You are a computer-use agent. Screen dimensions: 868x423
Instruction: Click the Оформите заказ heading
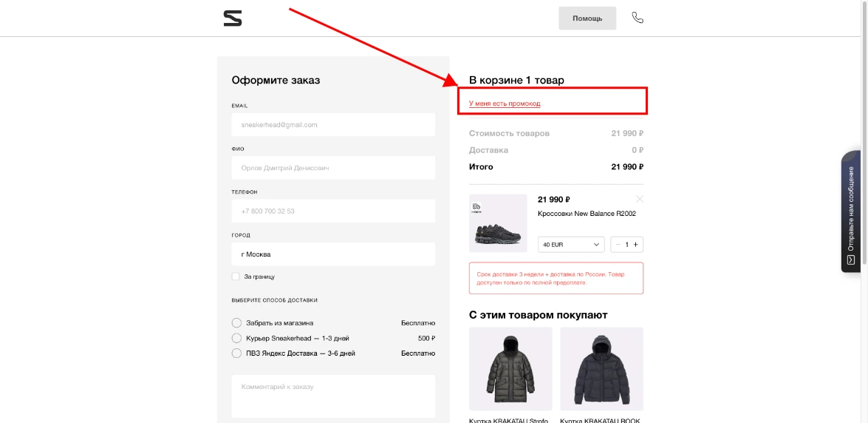point(276,81)
